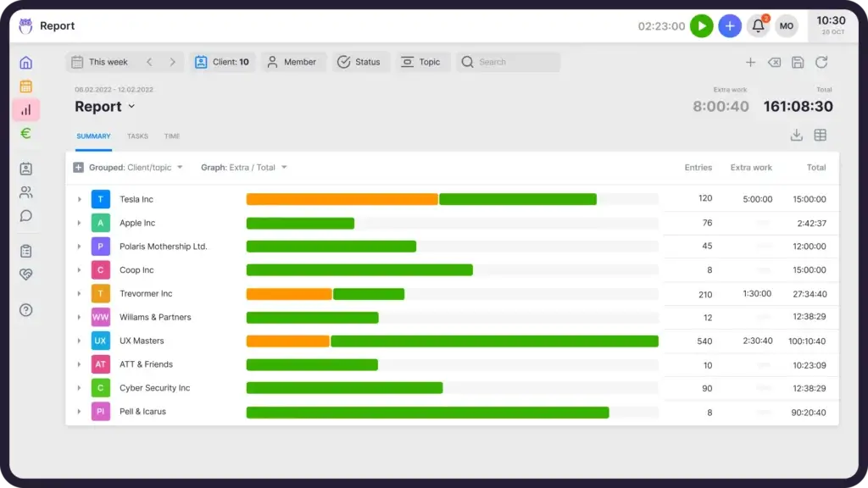Switch to the TIME tab
868x488 pixels.
point(171,136)
